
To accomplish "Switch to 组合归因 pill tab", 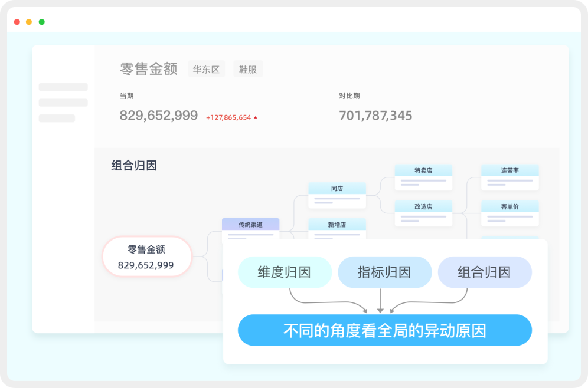I will tap(484, 272).
